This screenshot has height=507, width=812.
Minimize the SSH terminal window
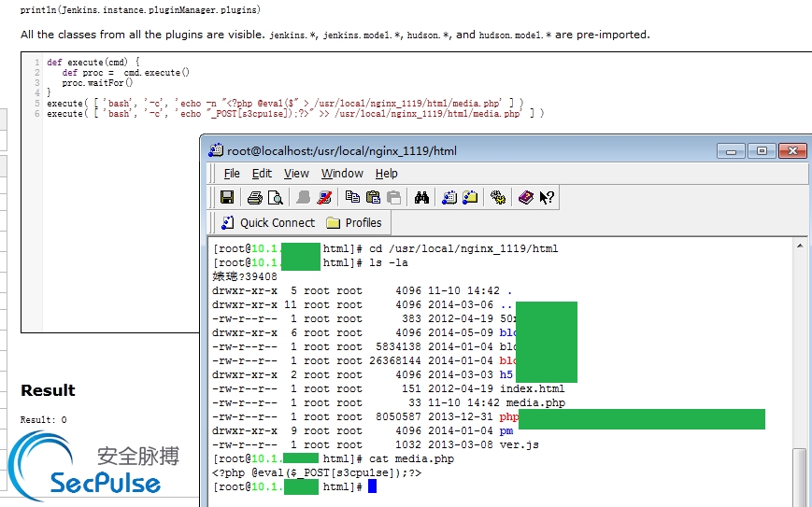731,151
